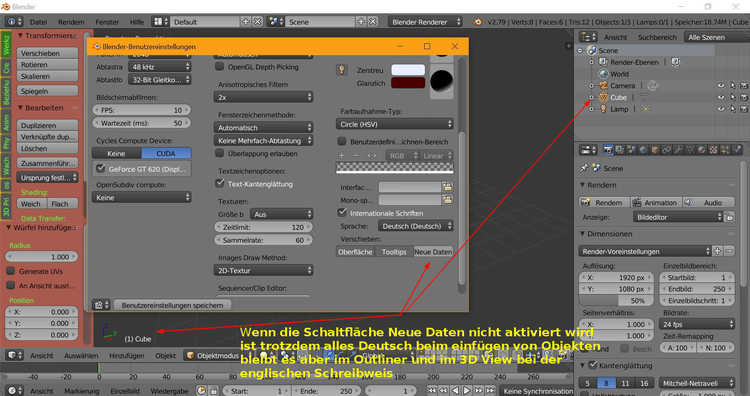This screenshot has width=750, height=396.
Task: Add a new screen layout with plus
Action: pos(245,22)
